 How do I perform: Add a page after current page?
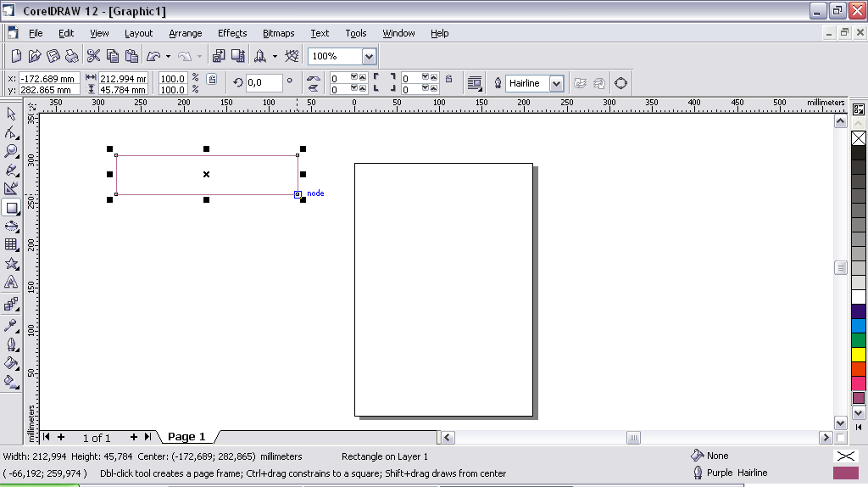point(133,437)
